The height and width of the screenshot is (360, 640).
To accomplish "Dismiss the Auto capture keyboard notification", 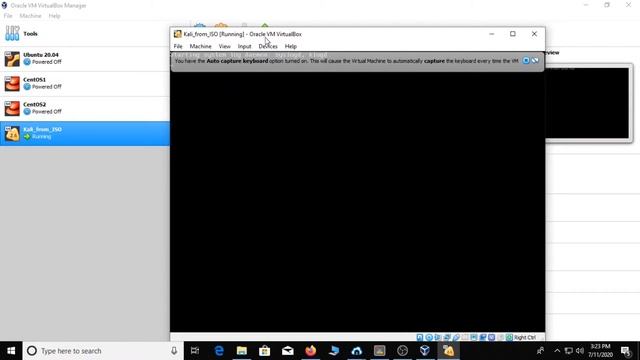I will (x=535, y=60).
